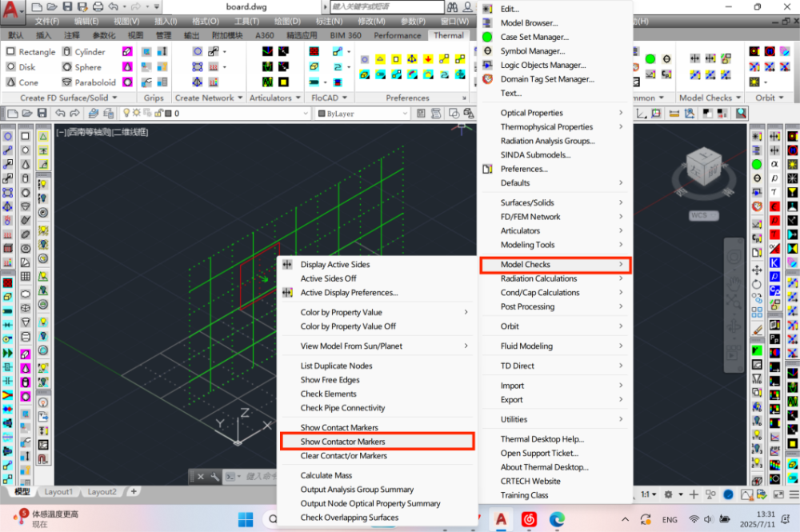This screenshot has height=532, width=800.
Task: Select the Disk surface tool
Action: point(21,67)
